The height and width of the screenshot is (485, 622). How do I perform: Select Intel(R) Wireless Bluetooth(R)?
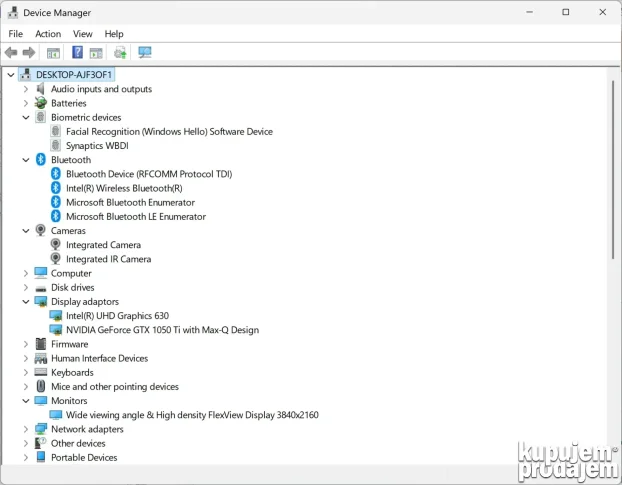(x=124, y=188)
